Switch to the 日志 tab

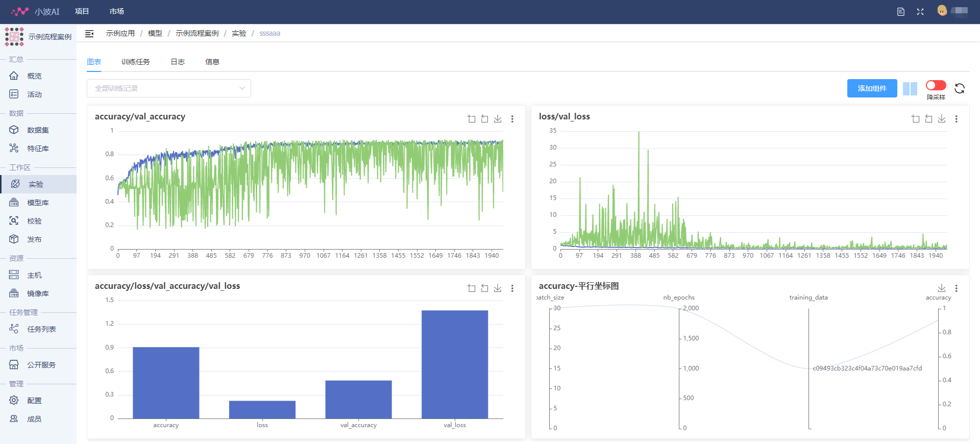coord(178,62)
